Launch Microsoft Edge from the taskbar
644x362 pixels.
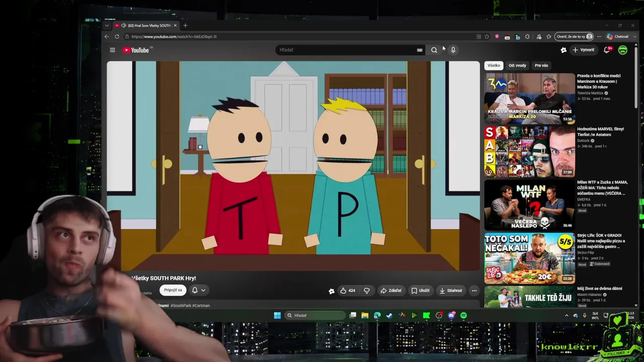tap(377, 315)
